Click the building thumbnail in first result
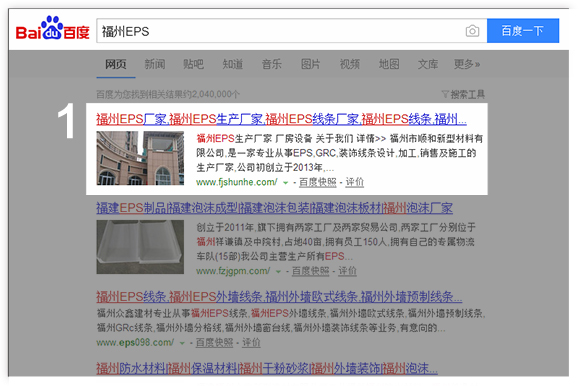 pyautogui.click(x=140, y=158)
